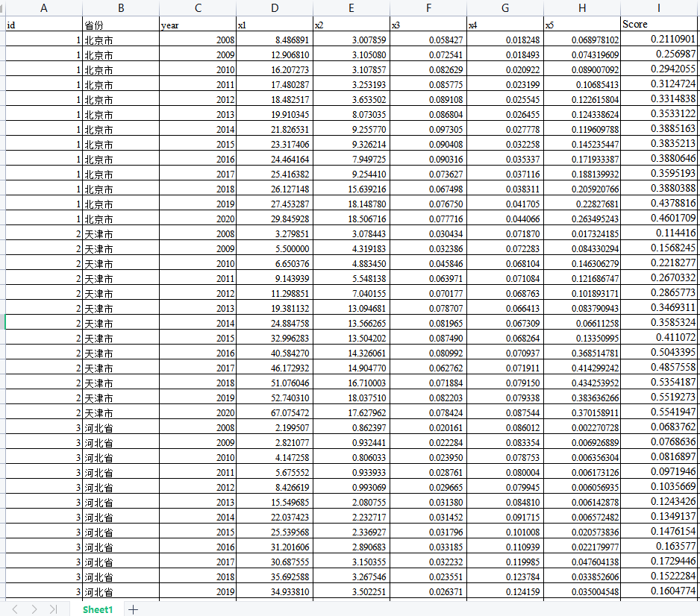
Task: Go to next sheet using right arrow
Action: tap(34, 609)
